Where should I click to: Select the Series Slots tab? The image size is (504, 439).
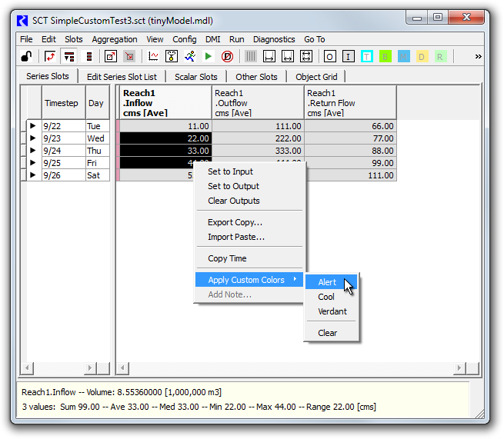point(48,76)
